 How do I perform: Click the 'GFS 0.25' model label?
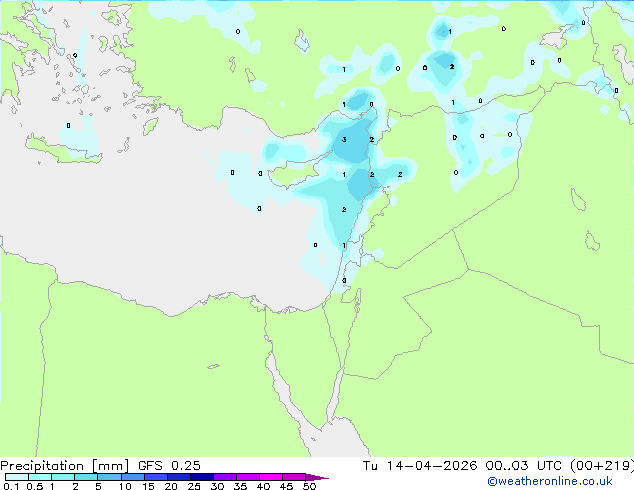click(169, 466)
